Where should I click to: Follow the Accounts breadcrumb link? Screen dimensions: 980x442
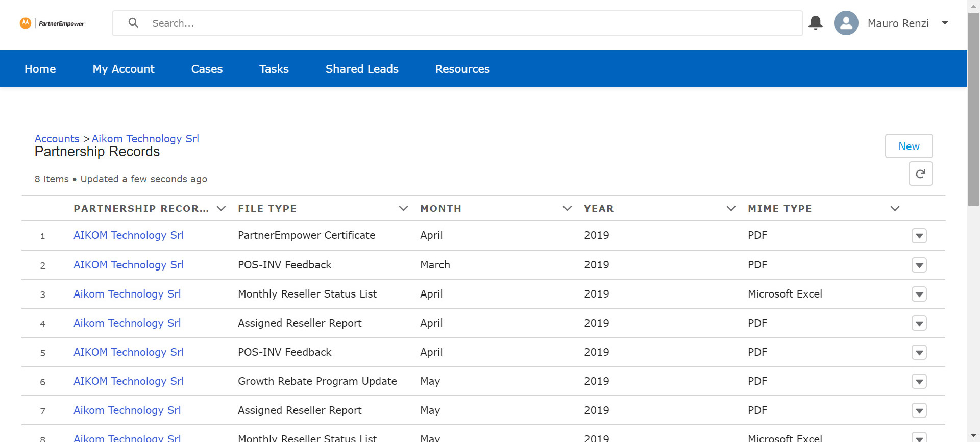(57, 139)
